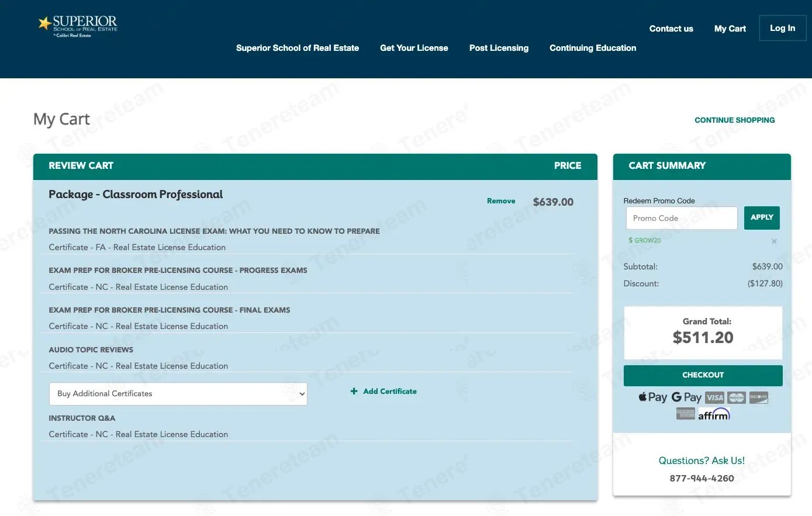Click inside the Promo Code field
This screenshot has width=812, height=516.
click(x=681, y=218)
